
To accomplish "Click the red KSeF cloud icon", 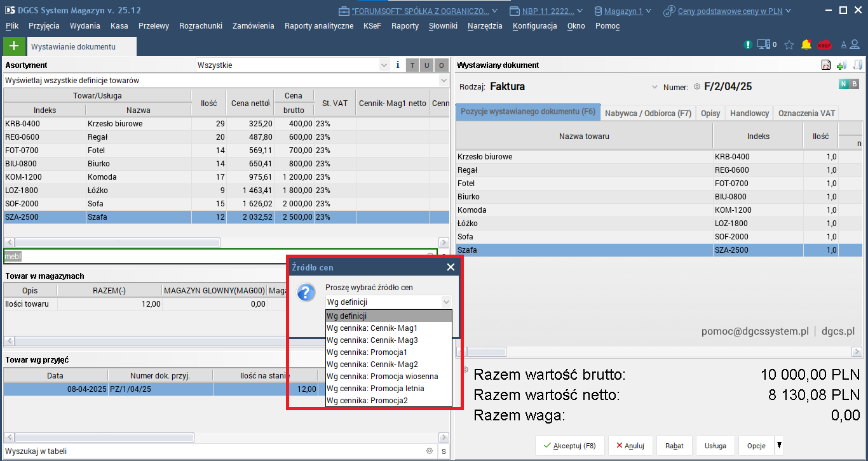I will point(824,44).
